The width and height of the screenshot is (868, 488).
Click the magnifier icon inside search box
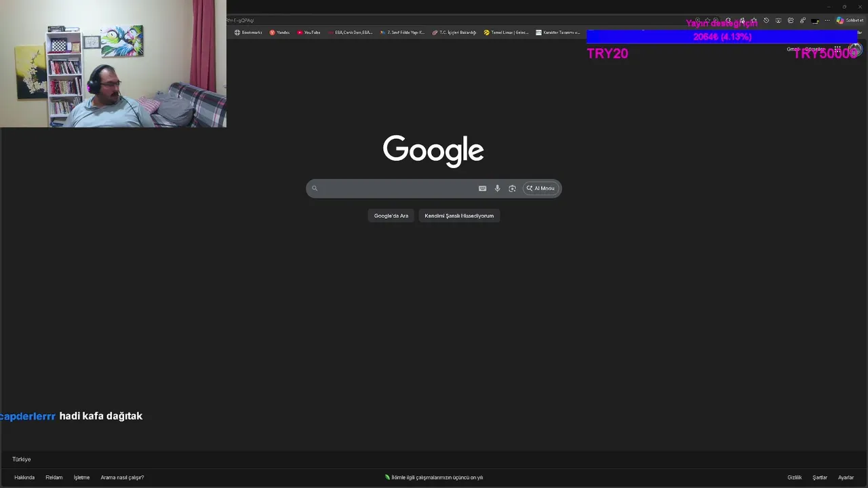315,188
